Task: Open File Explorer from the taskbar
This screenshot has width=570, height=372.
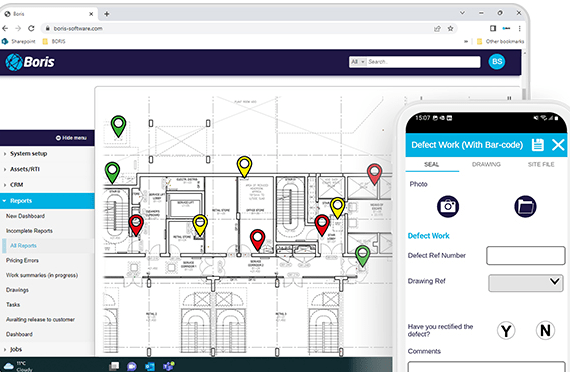Action: [114, 366]
